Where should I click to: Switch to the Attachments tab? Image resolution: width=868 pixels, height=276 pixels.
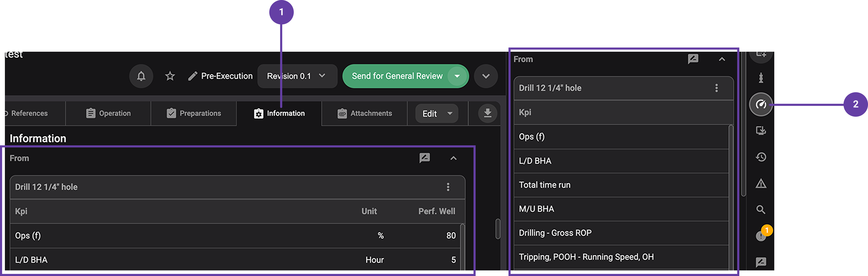point(364,113)
